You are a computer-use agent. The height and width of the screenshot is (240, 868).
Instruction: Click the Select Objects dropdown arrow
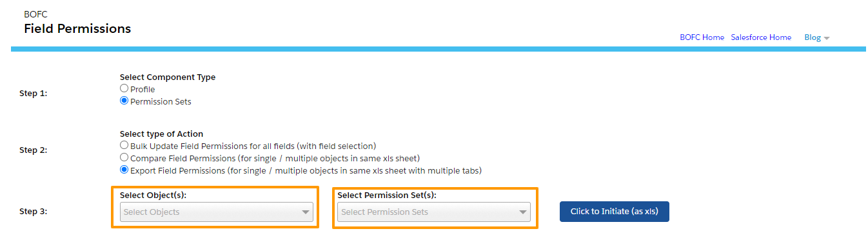point(305,212)
